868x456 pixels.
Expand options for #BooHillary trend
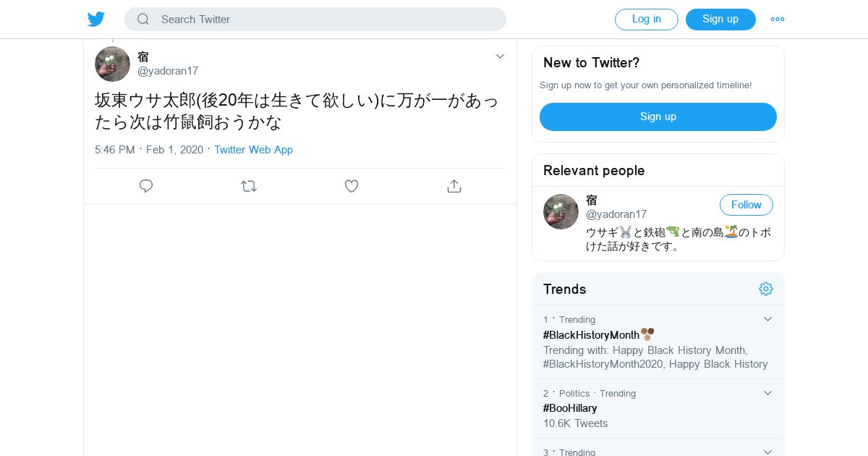(x=767, y=393)
